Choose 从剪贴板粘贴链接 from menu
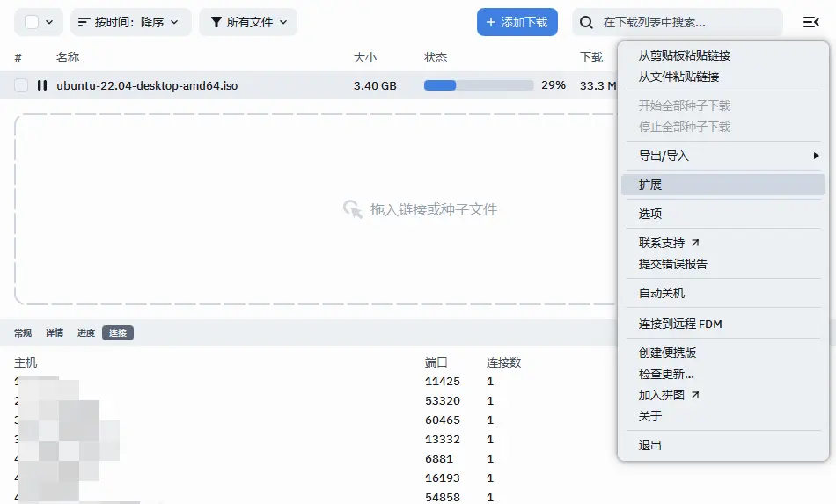The image size is (836, 504). [723, 55]
